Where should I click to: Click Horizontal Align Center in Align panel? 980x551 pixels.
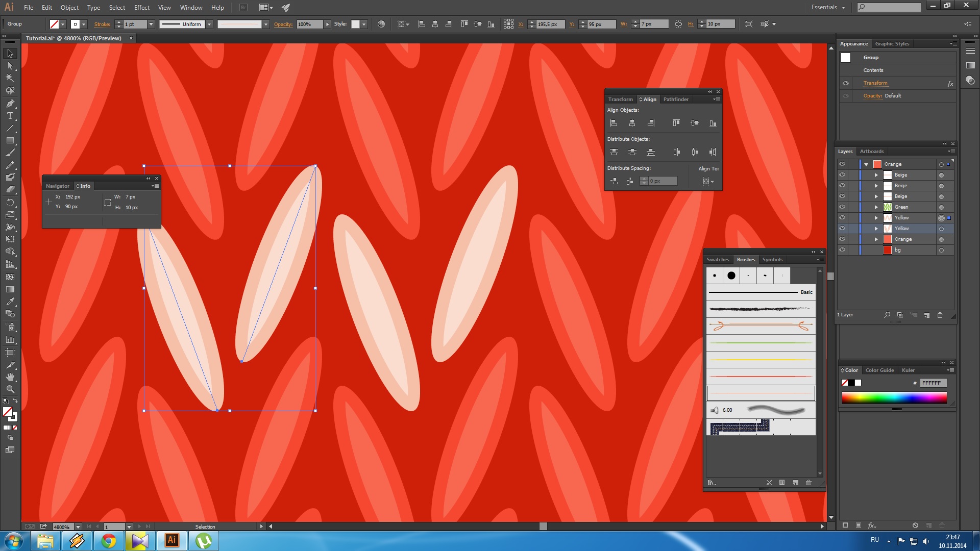click(632, 123)
